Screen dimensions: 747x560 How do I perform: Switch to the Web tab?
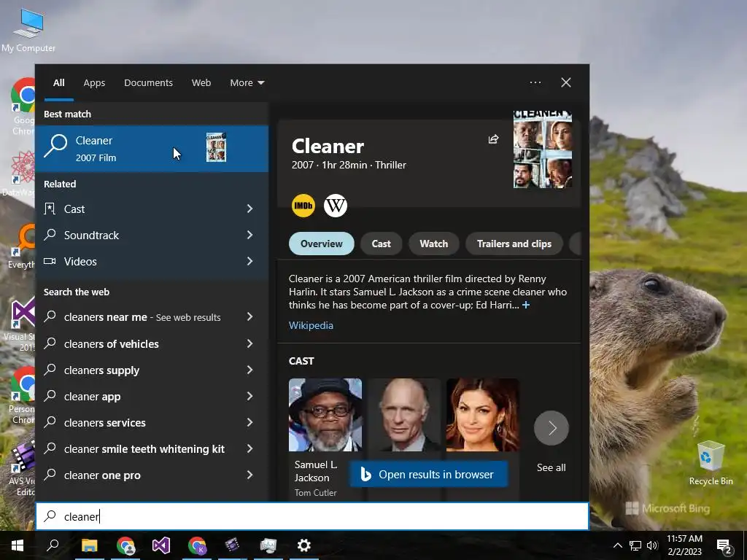(201, 83)
